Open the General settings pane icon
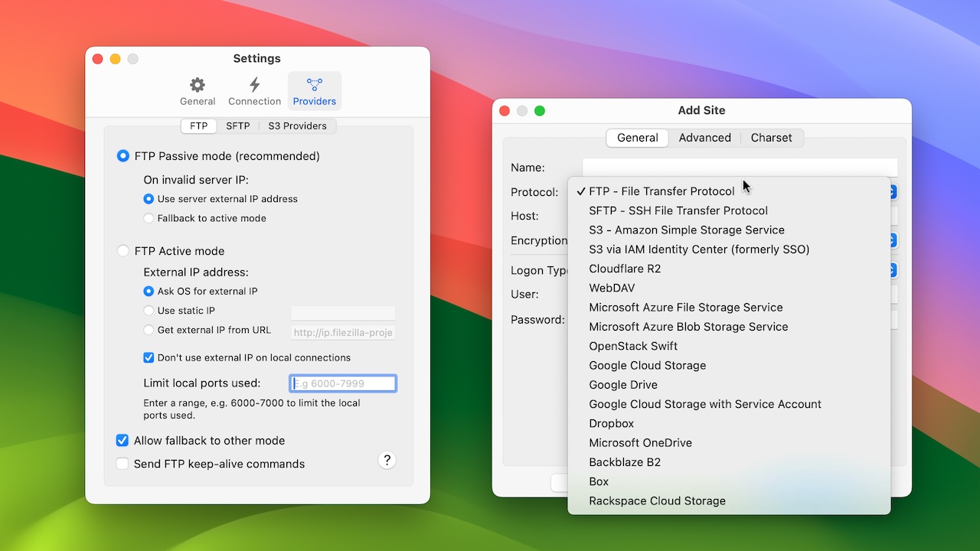Image resolution: width=980 pixels, height=551 pixels. click(198, 91)
